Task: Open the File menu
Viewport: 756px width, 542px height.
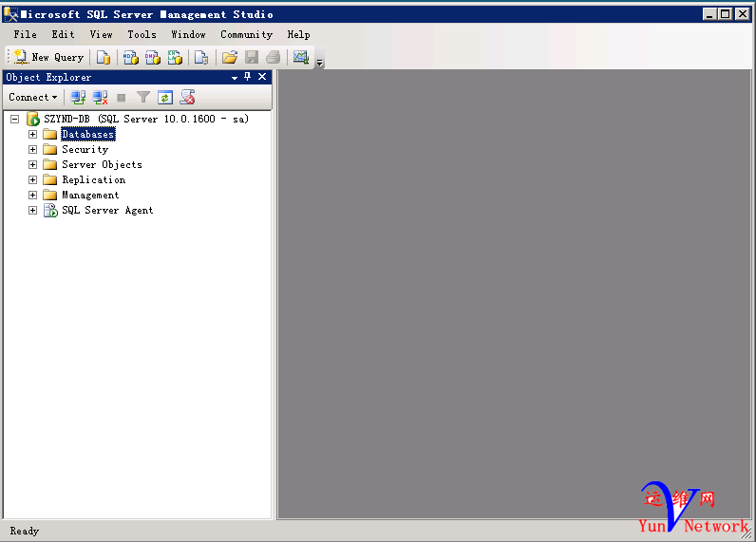Action: click(25, 35)
